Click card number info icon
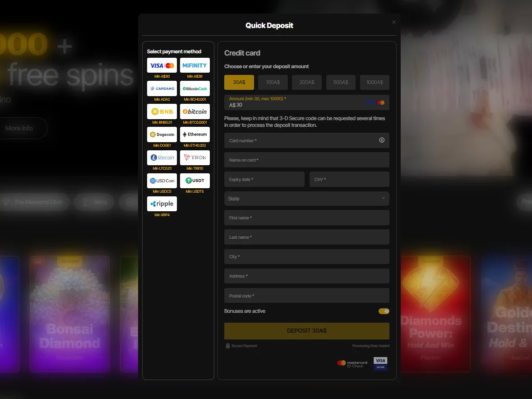The width and height of the screenshot is (532, 399). 382,140
